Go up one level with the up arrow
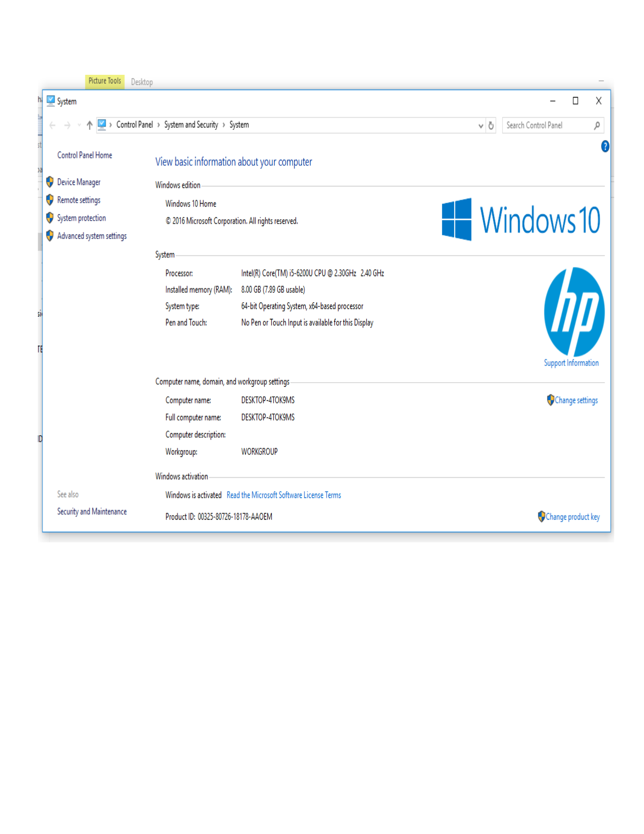 (x=89, y=125)
